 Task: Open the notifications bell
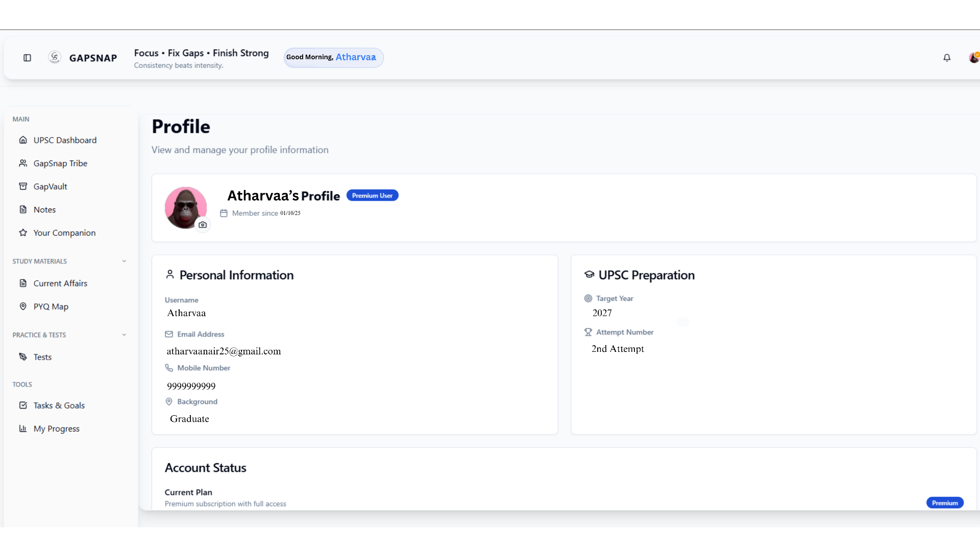(x=947, y=58)
